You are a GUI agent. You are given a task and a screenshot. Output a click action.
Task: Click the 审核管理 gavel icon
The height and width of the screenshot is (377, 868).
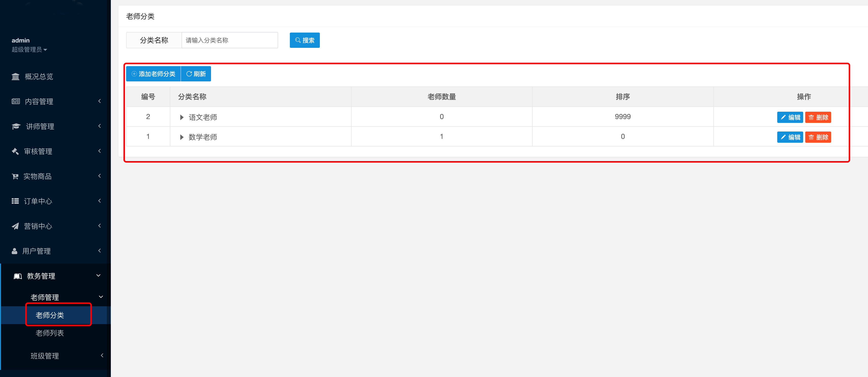coord(15,151)
